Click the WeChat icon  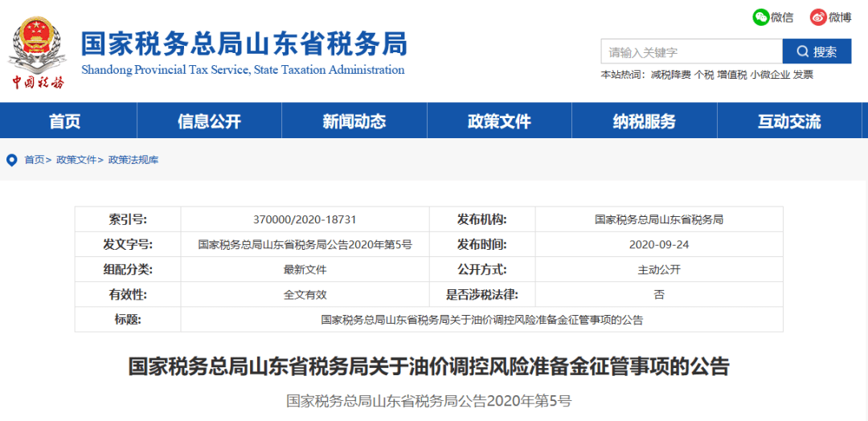[x=760, y=17]
